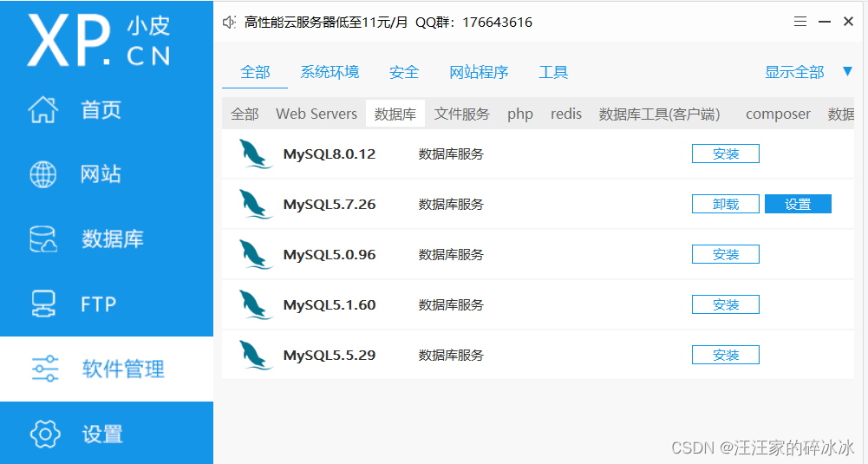Select the php sub-category

coord(520,114)
